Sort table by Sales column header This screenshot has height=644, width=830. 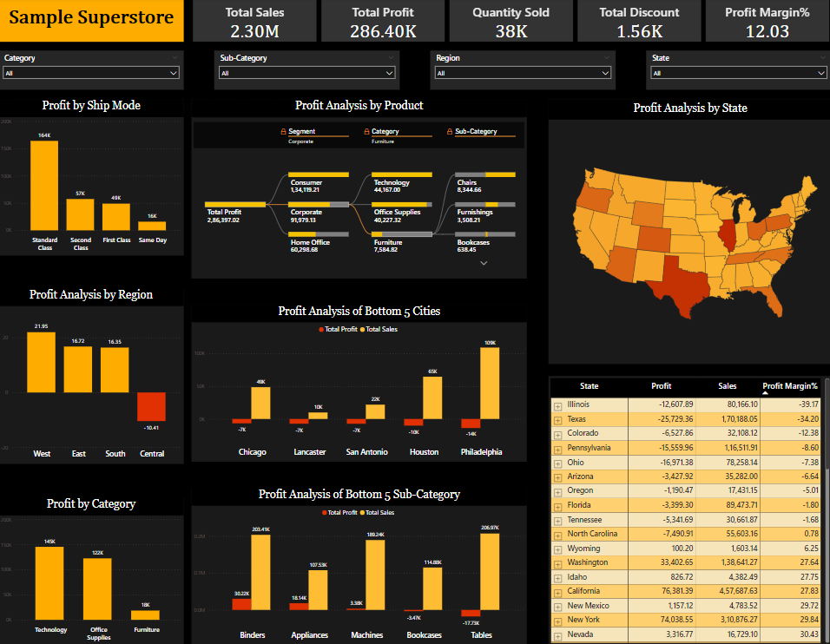tap(727, 386)
